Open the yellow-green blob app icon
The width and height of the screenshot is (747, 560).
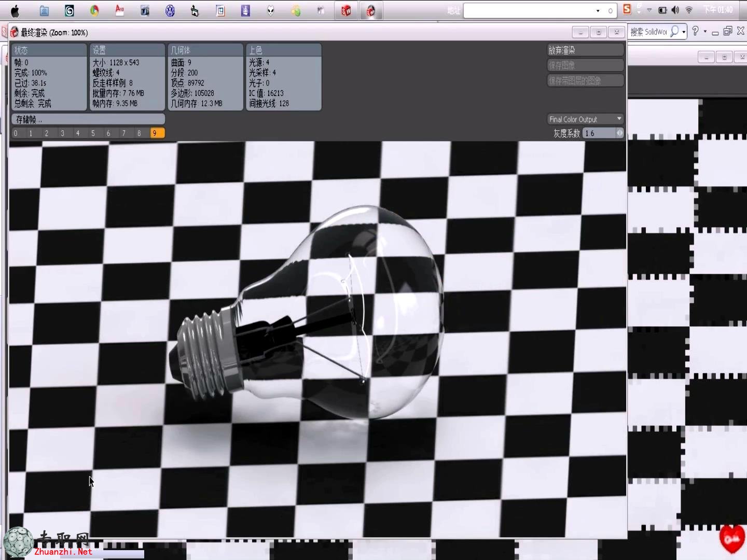point(296,11)
